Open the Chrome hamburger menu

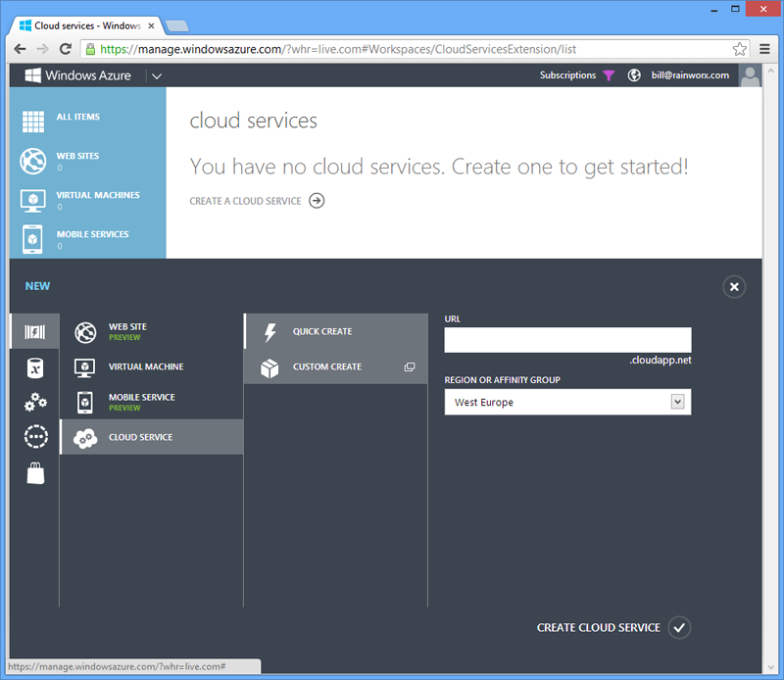coord(764,49)
